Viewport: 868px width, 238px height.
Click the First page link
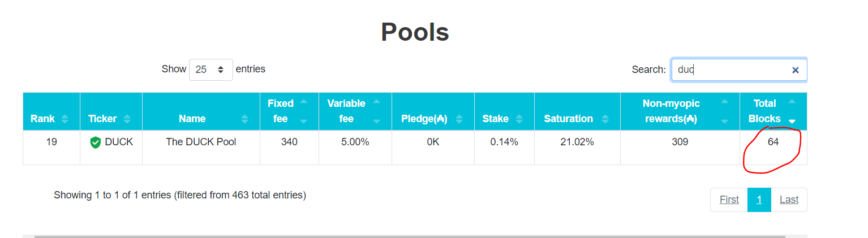[729, 200]
